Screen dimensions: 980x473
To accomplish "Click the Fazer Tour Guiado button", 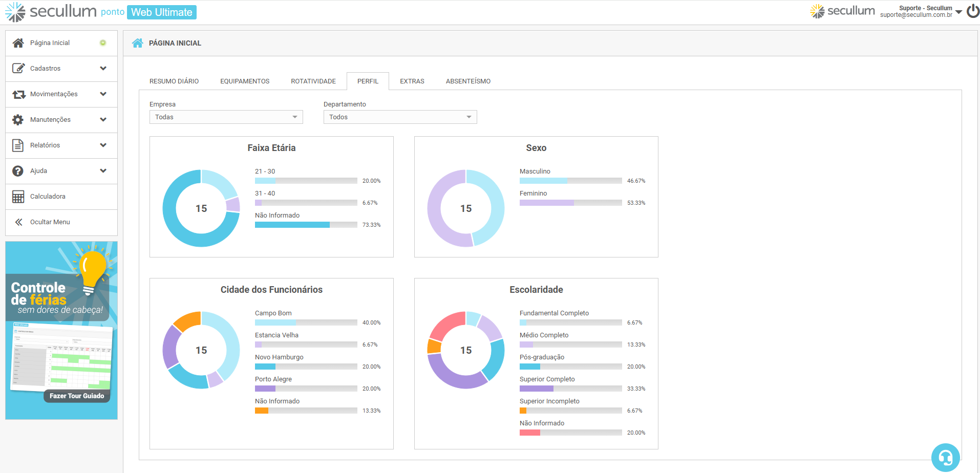I will coord(77,396).
